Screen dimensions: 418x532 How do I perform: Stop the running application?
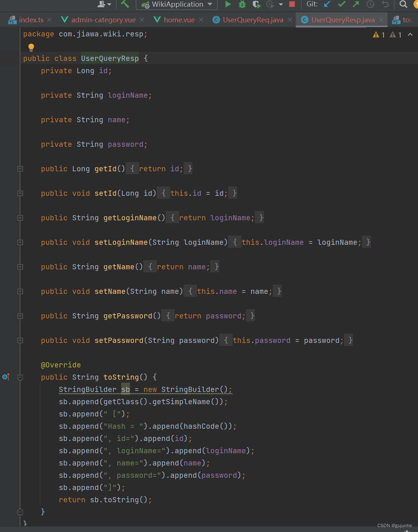pyautogui.click(x=292, y=4)
